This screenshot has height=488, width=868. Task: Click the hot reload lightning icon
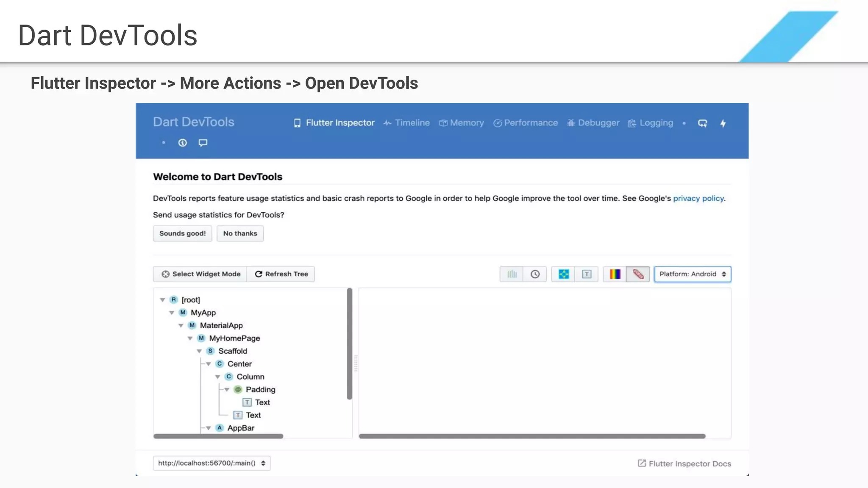pyautogui.click(x=723, y=123)
